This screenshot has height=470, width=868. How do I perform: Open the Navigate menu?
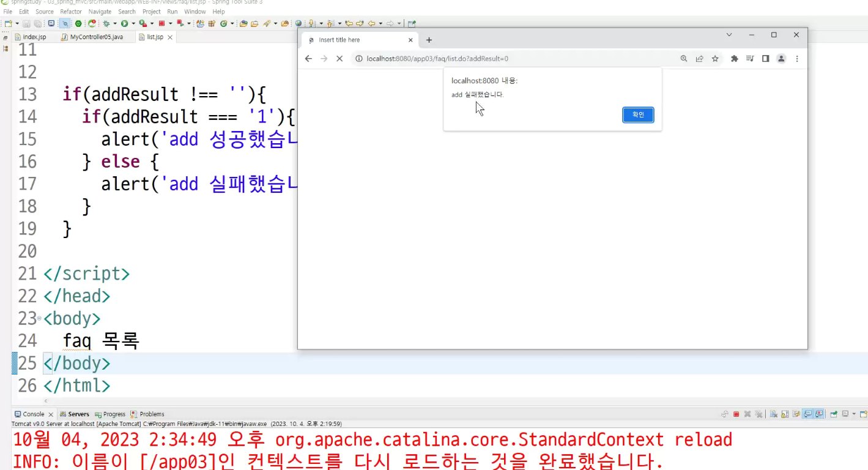100,12
